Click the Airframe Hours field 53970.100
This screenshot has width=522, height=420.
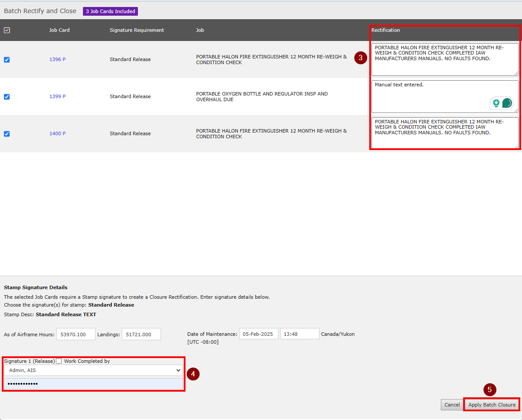pyautogui.click(x=76, y=334)
